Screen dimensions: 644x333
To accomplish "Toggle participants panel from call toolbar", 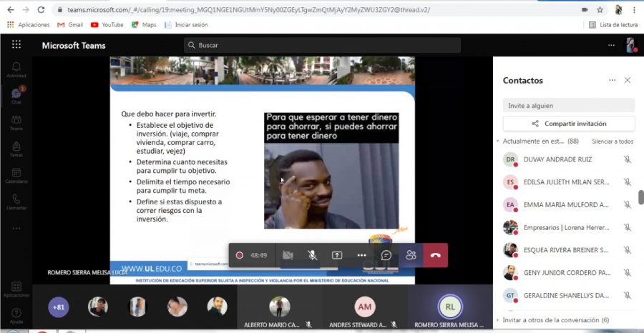I will 411,255.
